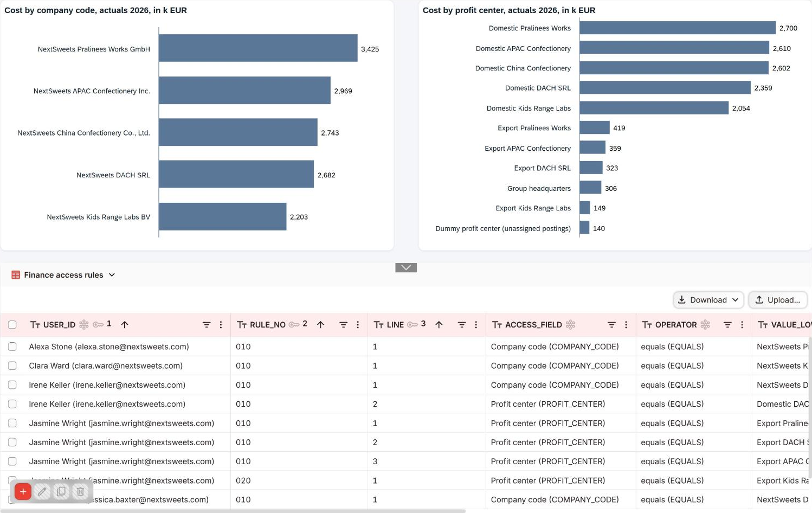Screen dimensions: 812x513
Task: Select the Group headquarters profit center bar
Action: click(x=590, y=188)
